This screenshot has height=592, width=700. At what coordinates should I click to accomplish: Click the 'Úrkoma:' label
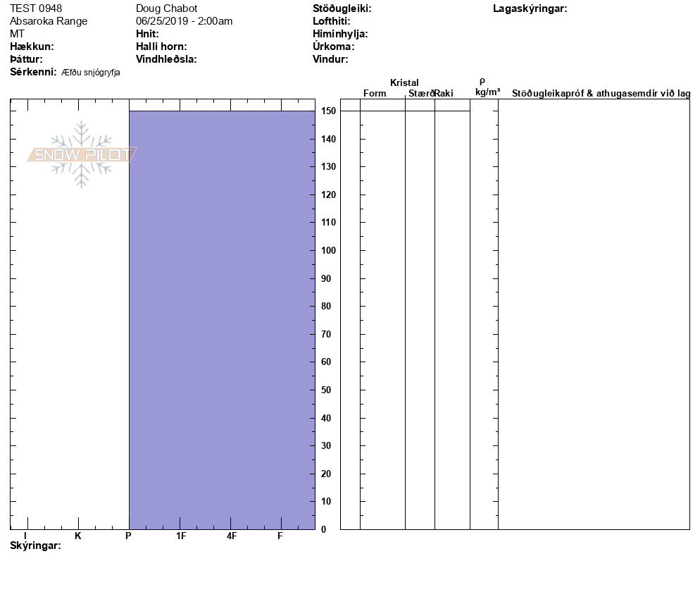pos(334,47)
